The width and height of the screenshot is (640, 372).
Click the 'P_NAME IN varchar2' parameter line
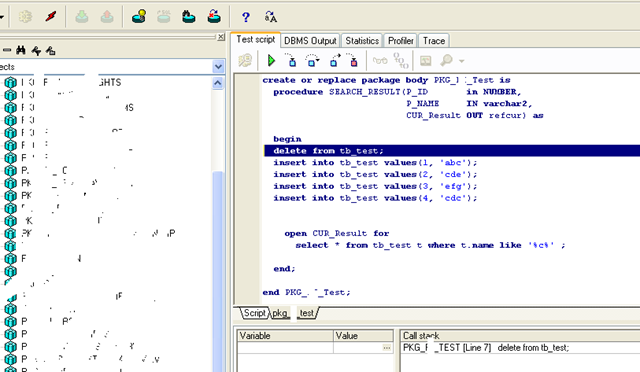469,104
